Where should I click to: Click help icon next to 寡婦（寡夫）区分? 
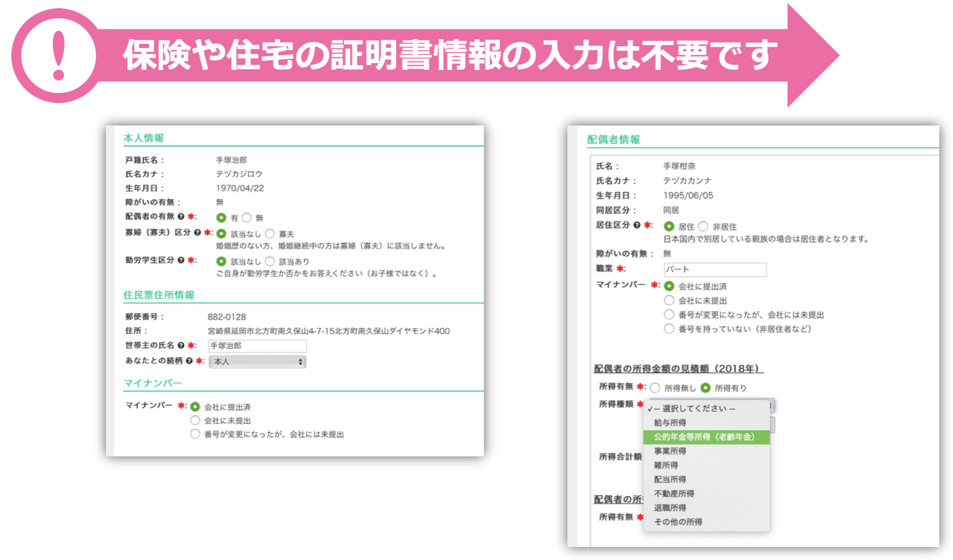198,233
